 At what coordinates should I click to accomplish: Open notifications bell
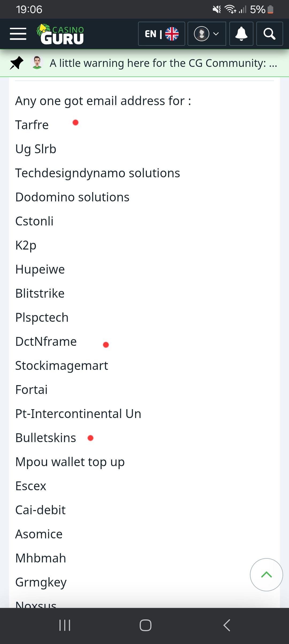coord(241,34)
